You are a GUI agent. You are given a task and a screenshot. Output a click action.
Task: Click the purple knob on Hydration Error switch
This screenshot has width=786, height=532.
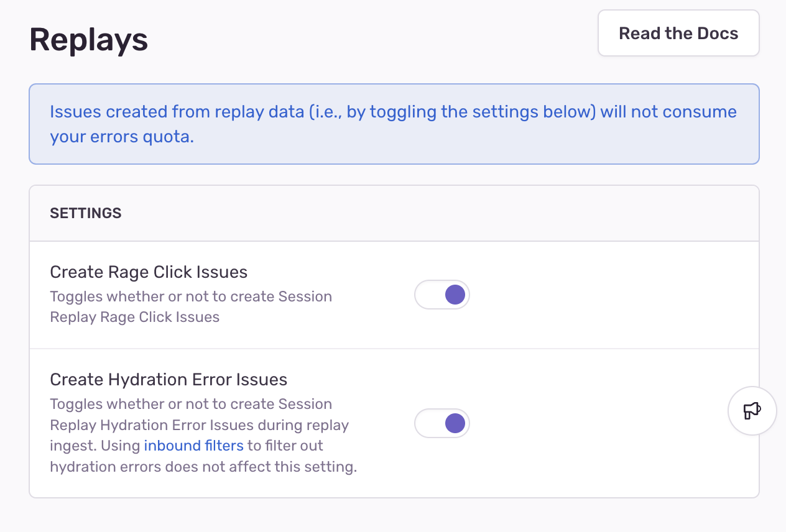(455, 423)
